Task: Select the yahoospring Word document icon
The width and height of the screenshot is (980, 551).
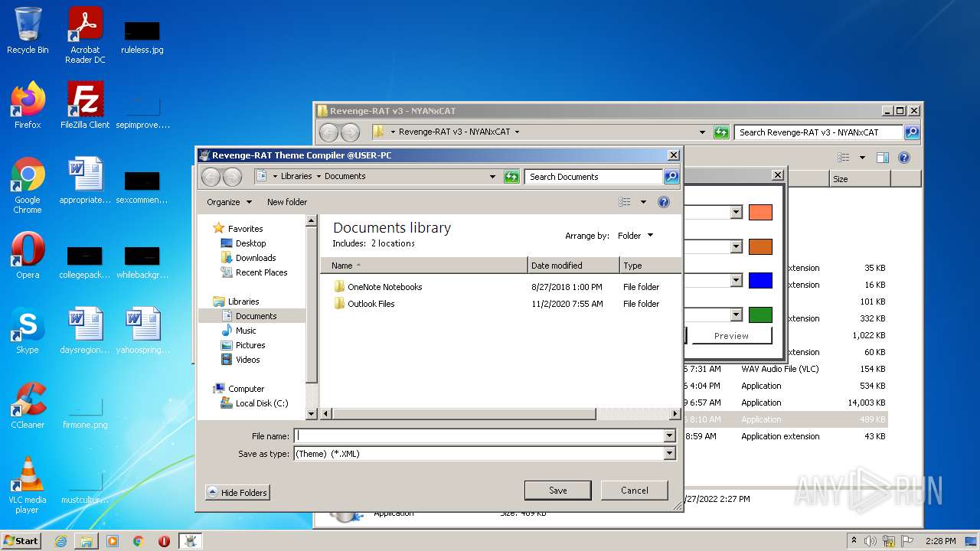Action: 142,331
